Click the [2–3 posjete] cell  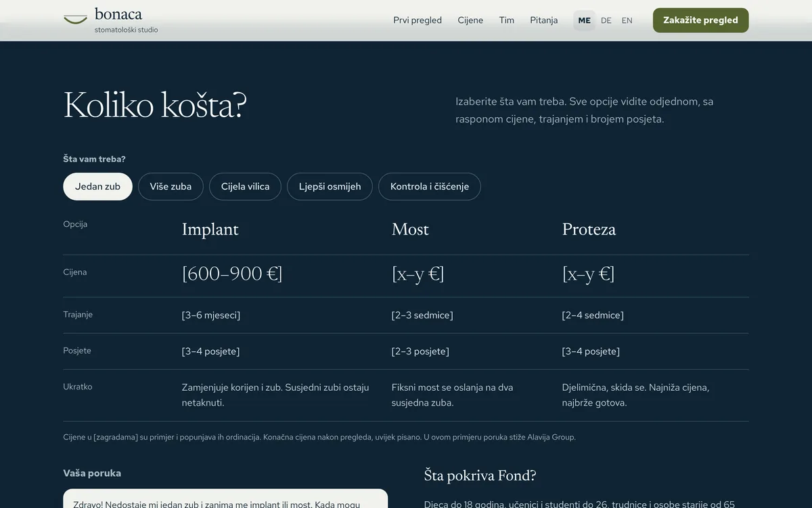click(x=420, y=352)
